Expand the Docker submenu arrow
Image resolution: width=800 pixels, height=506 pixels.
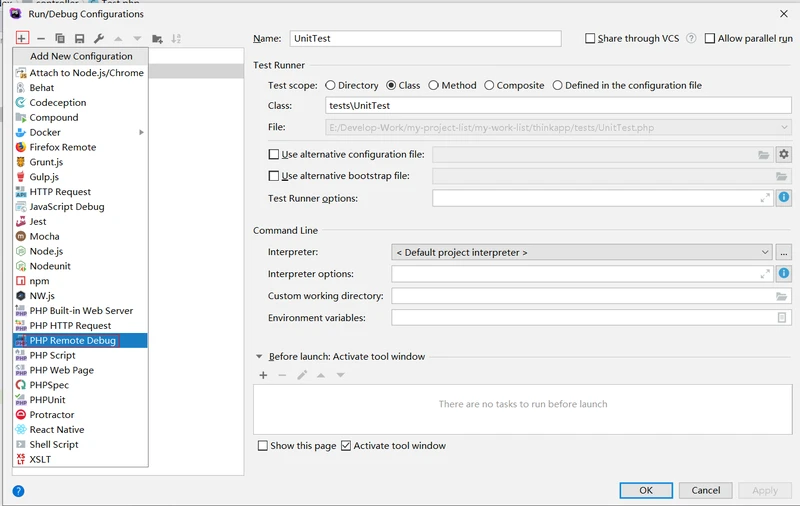[x=141, y=132]
